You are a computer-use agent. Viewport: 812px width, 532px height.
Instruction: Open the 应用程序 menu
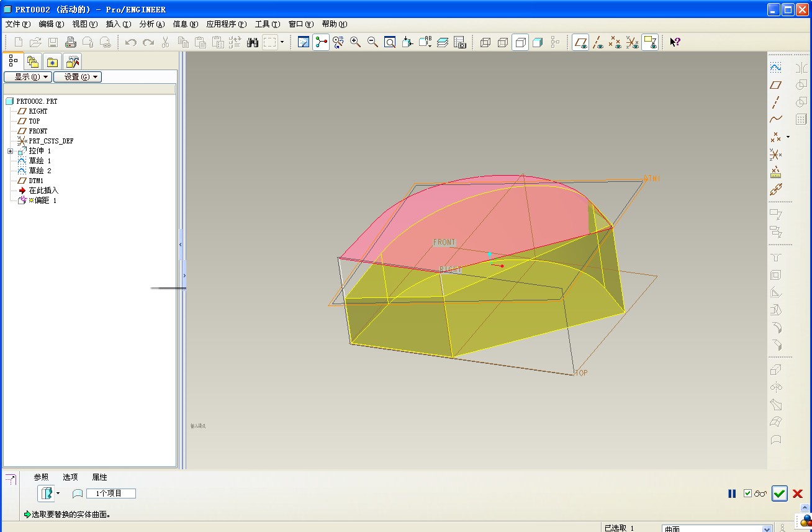(226, 24)
